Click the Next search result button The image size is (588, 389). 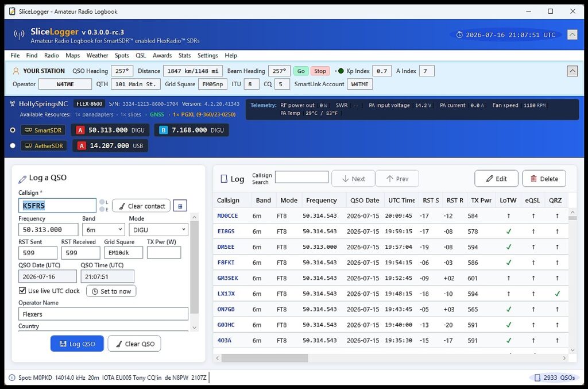point(353,179)
